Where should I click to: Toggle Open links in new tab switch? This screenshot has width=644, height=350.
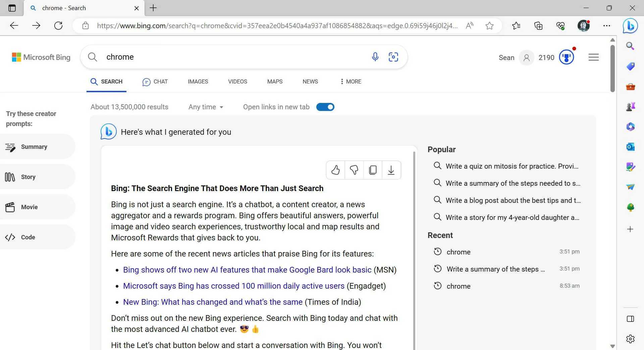point(325,107)
